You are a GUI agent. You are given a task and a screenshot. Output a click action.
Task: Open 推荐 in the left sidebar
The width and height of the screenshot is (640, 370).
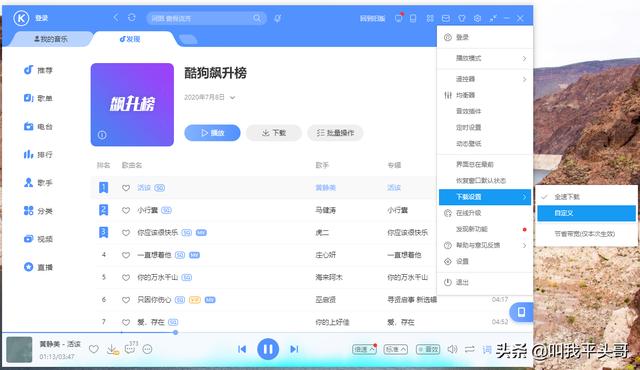click(x=38, y=70)
